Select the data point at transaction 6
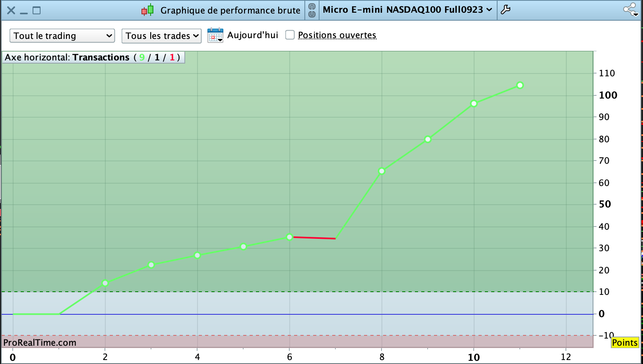The image size is (643, 364). tap(290, 237)
